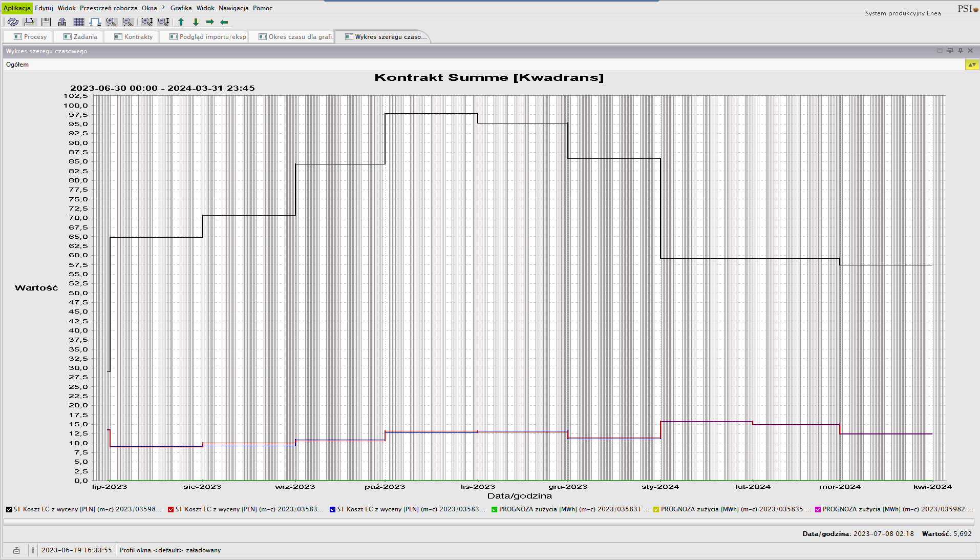Click the Wartość: 5,692 readout
Viewport: 980px width, 560px height.
[947, 534]
